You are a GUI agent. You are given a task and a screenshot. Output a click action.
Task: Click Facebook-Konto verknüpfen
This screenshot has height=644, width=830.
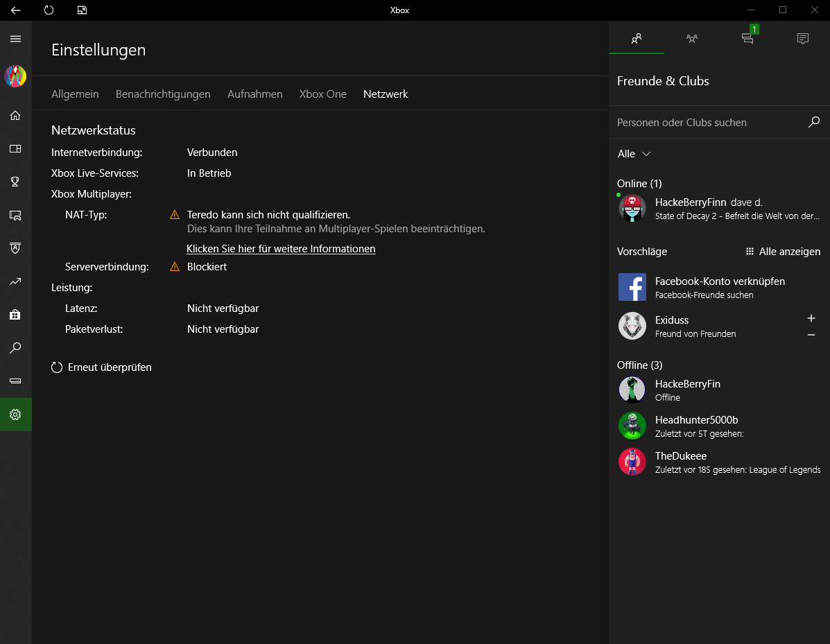coord(720,281)
